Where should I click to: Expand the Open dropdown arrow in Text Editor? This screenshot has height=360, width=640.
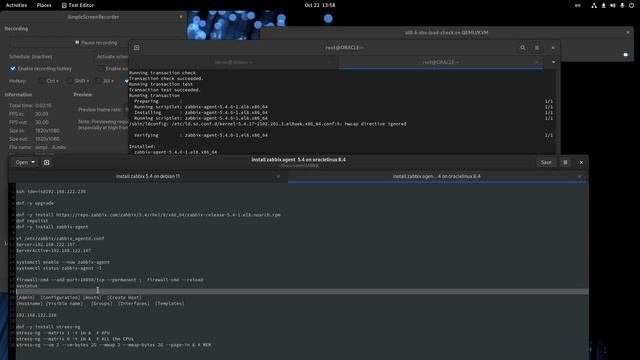click(33, 162)
